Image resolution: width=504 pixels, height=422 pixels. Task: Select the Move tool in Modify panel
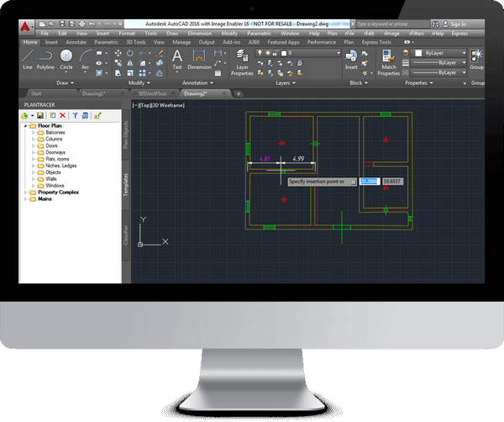tap(118, 54)
